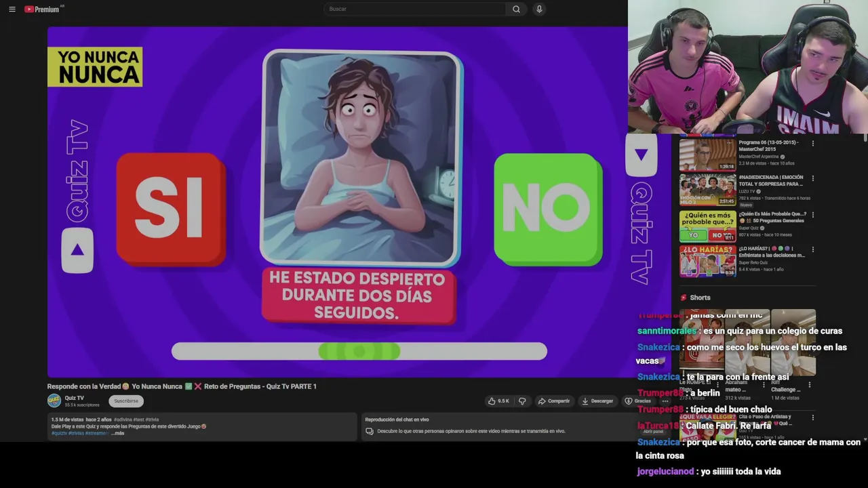Click the Descargar download button
This screenshot has width=868, height=488.
point(597,401)
